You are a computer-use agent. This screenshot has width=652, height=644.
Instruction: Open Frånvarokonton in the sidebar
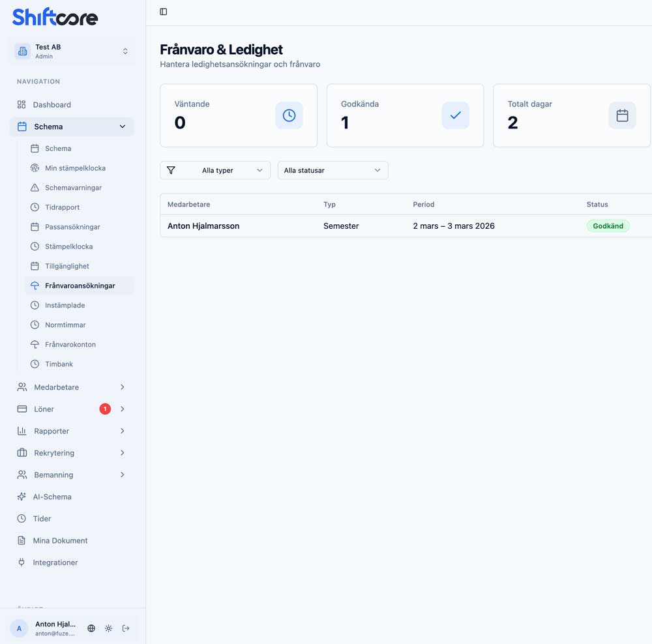coord(79,344)
